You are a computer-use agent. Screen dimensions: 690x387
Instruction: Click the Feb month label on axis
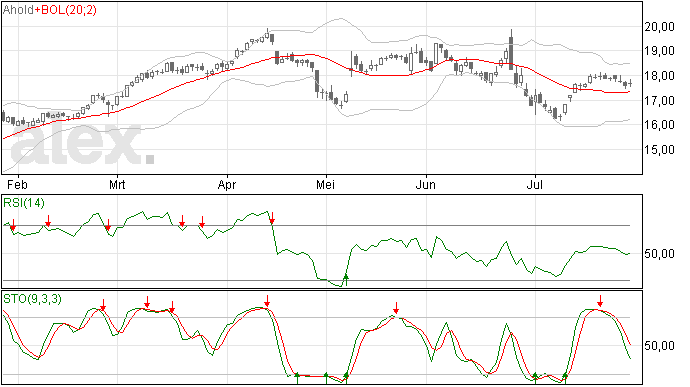point(17,184)
